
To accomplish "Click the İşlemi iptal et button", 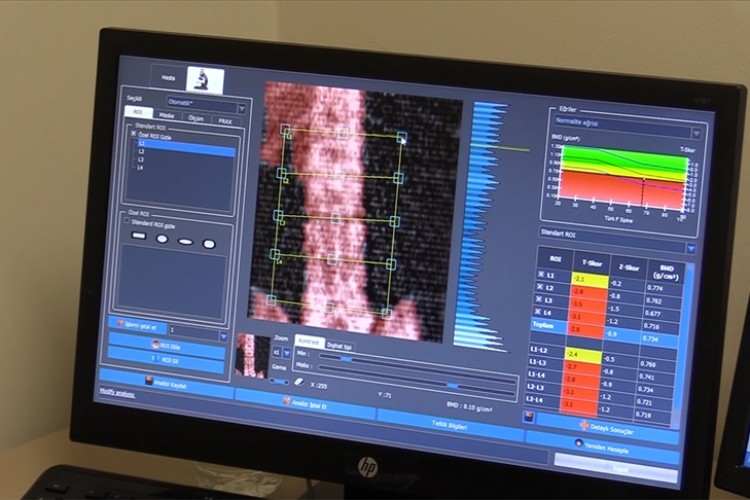I will pyautogui.click(x=138, y=326).
